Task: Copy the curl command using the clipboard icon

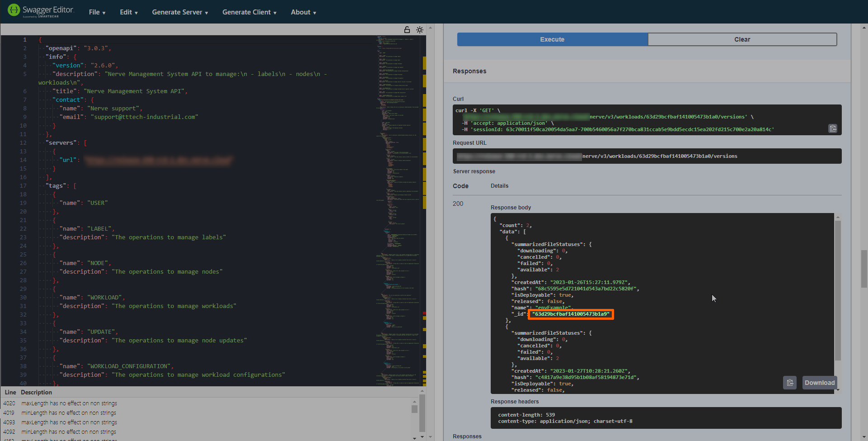Action: (833, 128)
